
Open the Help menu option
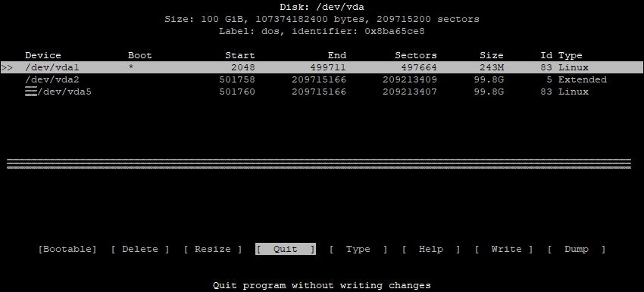click(x=430, y=249)
